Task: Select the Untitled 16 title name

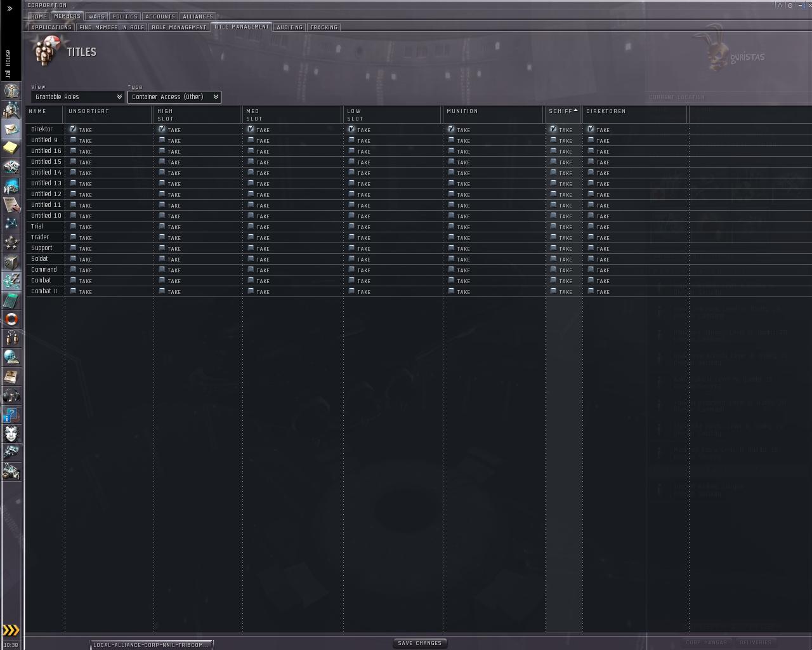Action: tap(46, 151)
